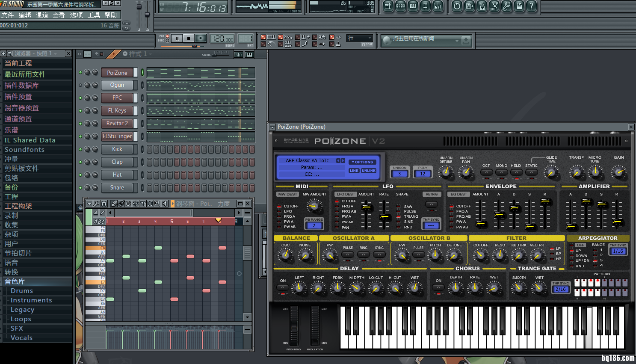Open the project info document icon
636x364 pixels.
pyautogui.click(x=519, y=6)
